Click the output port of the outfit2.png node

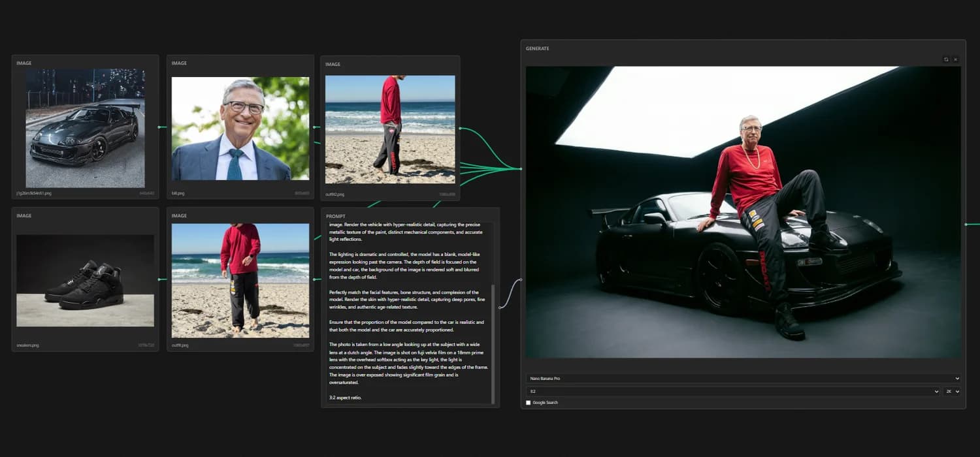click(461, 128)
